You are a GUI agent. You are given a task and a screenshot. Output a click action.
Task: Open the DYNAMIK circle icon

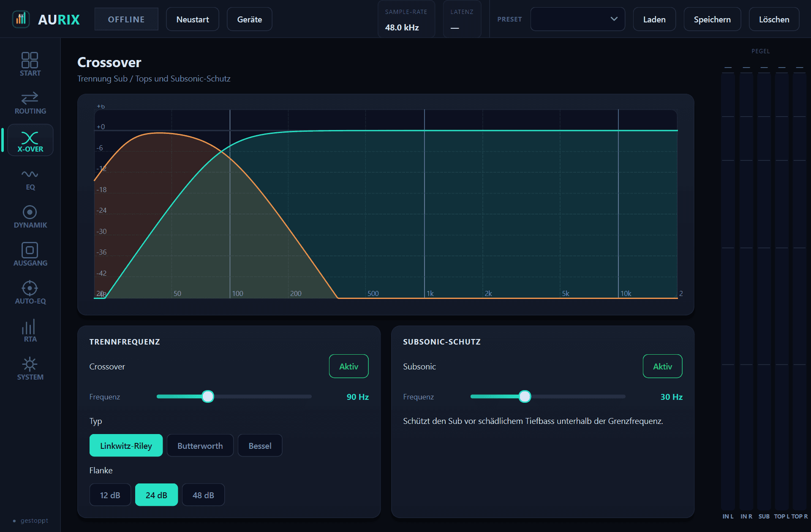(30, 212)
